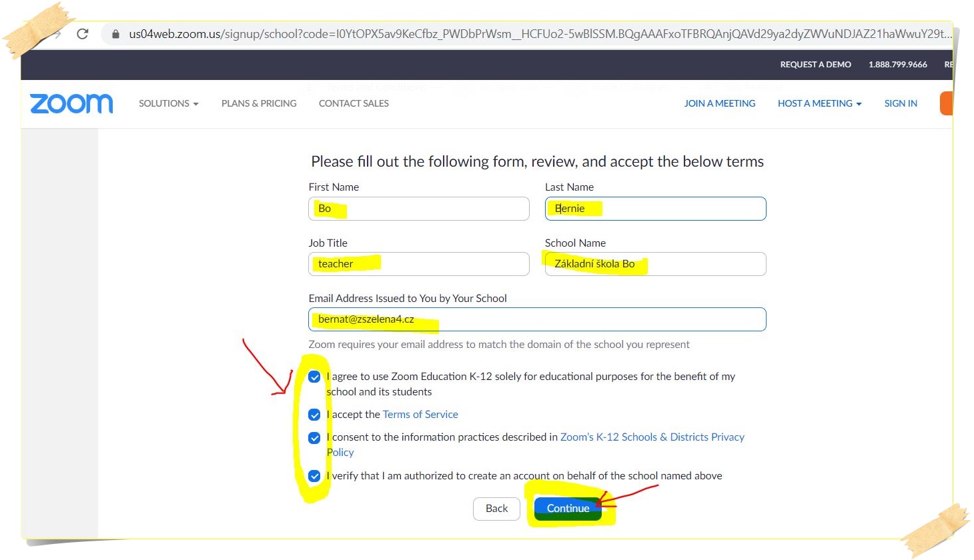Open Zoom's K-12 Schools & Districts Privacy Policy
The width and height of the screenshot is (974, 560).
click(x=652, y=437)
